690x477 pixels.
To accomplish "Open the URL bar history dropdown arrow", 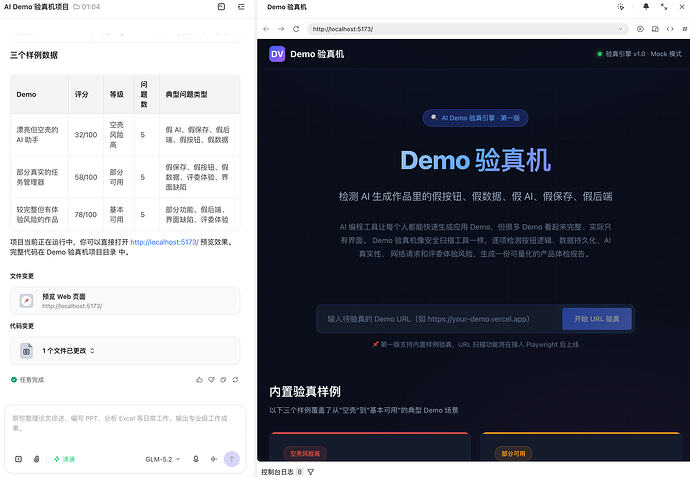I will click(x=620, y=29).
